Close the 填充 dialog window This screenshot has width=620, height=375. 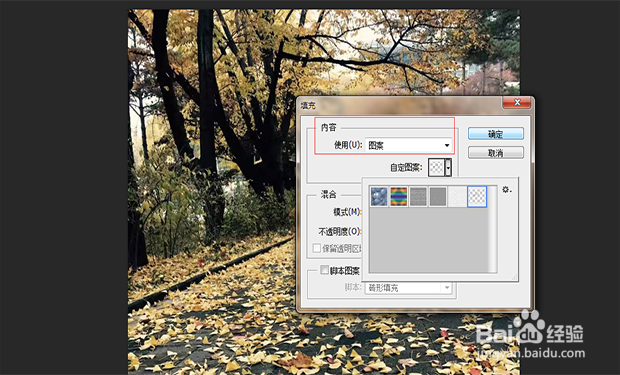517,103
